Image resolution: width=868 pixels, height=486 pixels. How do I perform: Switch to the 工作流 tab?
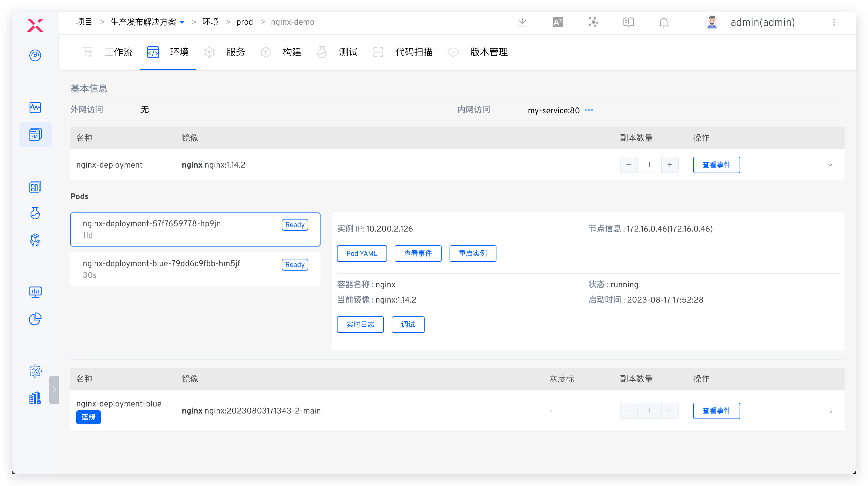coord(118,52)
